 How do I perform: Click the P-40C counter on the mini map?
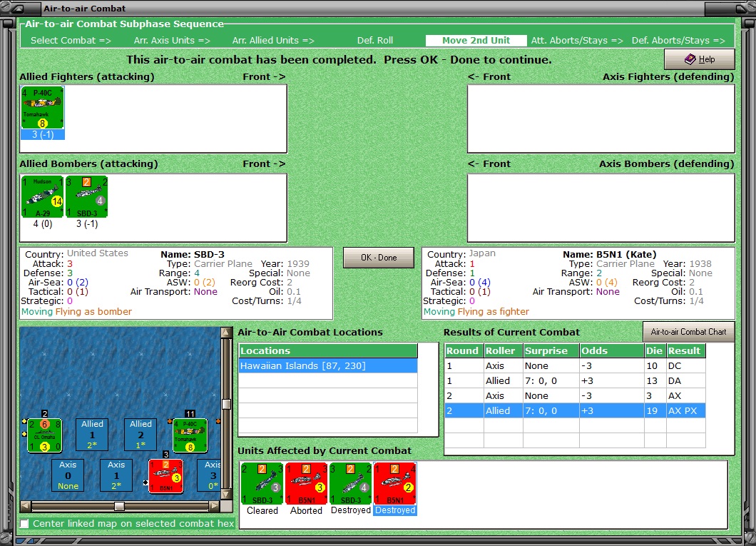click(x=190, y=435)
